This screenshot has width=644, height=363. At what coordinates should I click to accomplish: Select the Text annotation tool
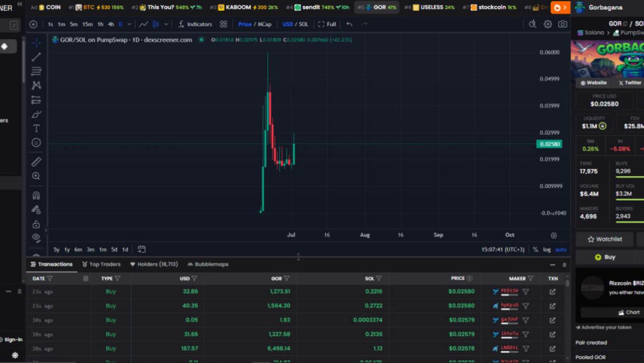36,128
